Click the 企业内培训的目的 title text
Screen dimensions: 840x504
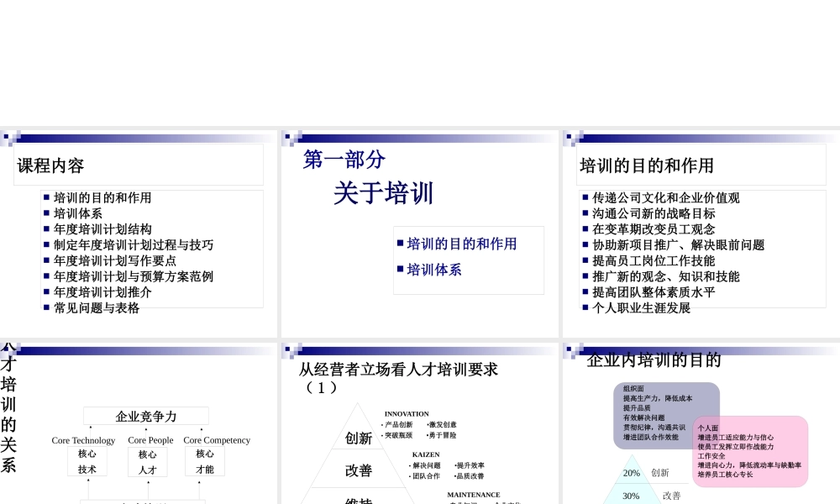[x=654, y=360]
